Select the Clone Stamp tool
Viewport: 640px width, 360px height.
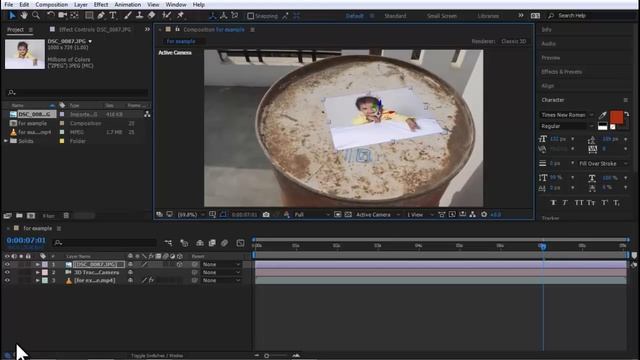point(139,16)
